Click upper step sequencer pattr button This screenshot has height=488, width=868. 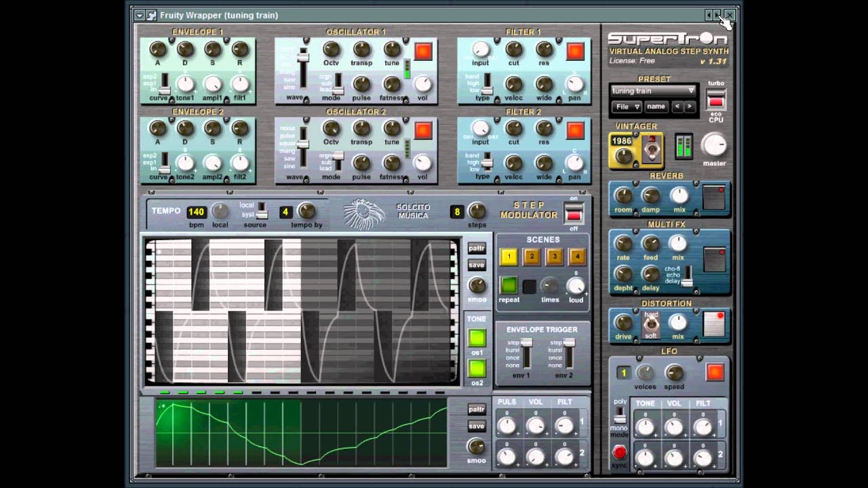pyautogui.click(x=477, y=248)
